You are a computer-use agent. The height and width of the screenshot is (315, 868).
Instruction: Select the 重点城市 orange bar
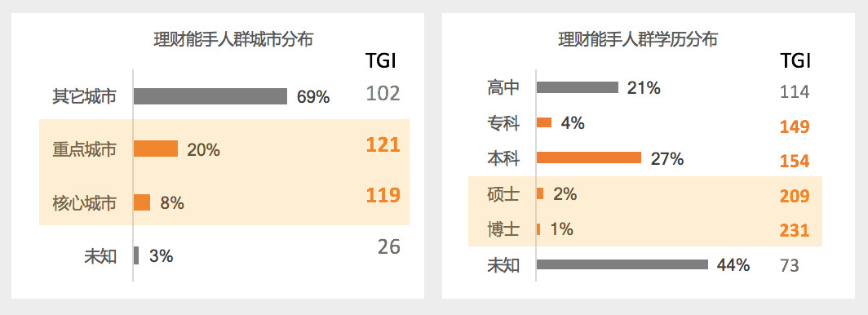tap(156, 149)
